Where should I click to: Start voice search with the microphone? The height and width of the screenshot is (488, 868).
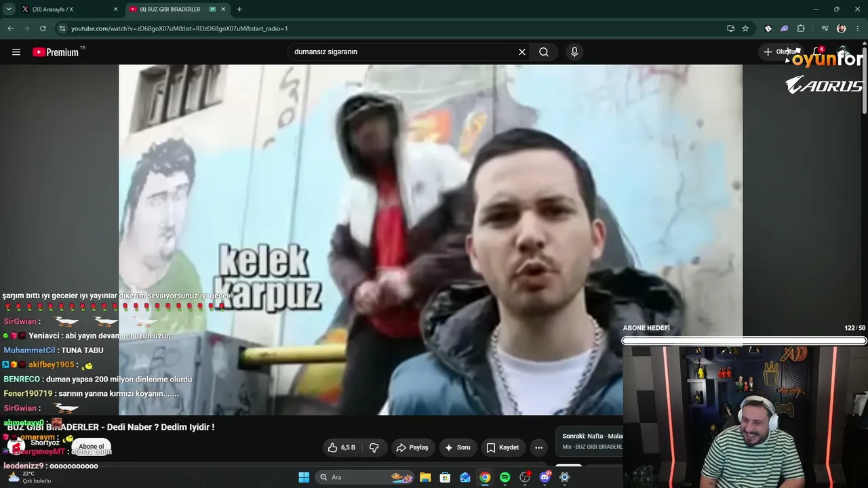click(574, 52)
